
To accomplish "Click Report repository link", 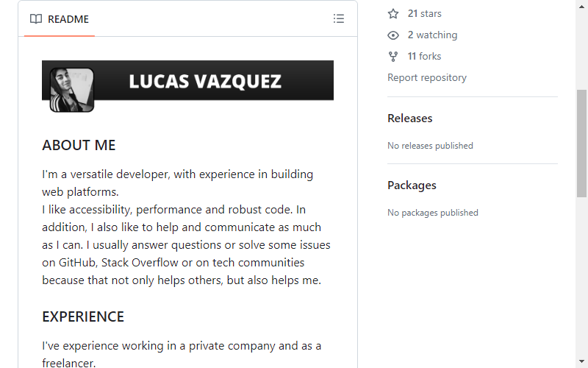I will click(427, 78).
